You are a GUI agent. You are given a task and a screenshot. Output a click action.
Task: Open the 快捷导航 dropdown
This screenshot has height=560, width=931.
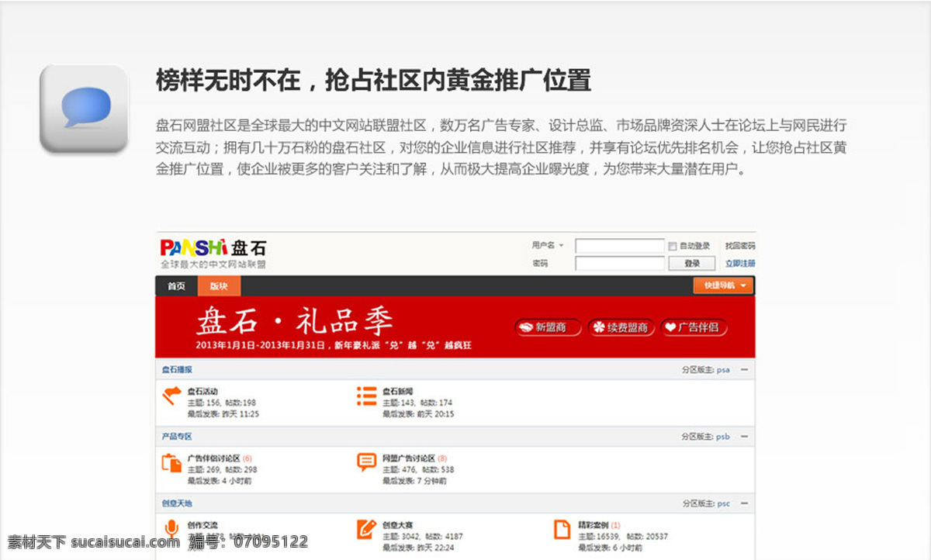click(723, 285)
